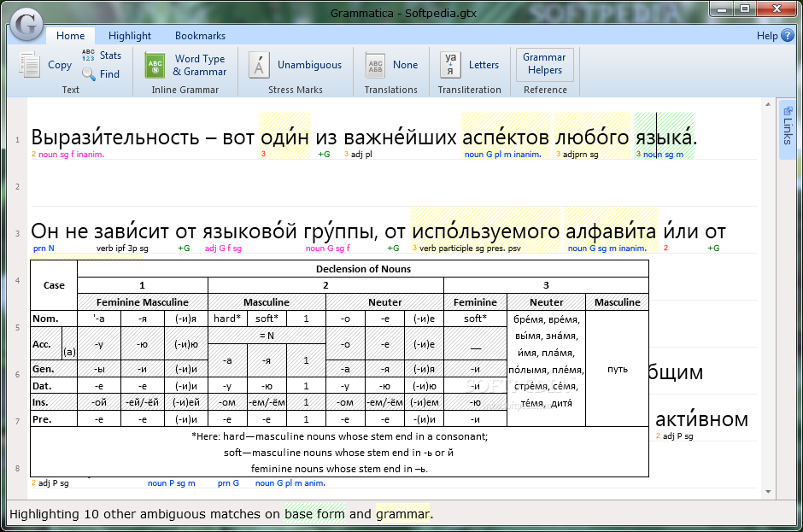Click the 'Declension of Nouns' table heading

coord(363,269)
